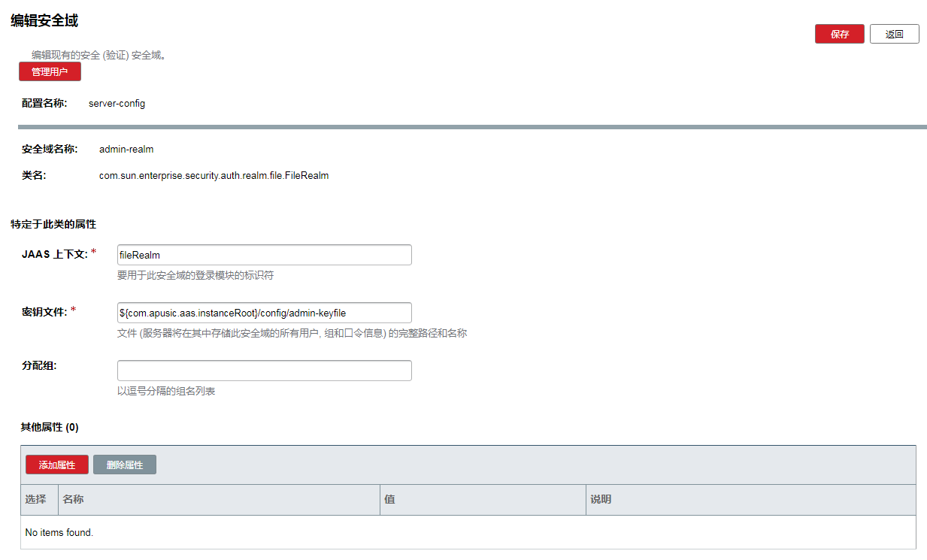Click the 名称 column header
The height and width of the screenshot is (560, 927).
73,500
